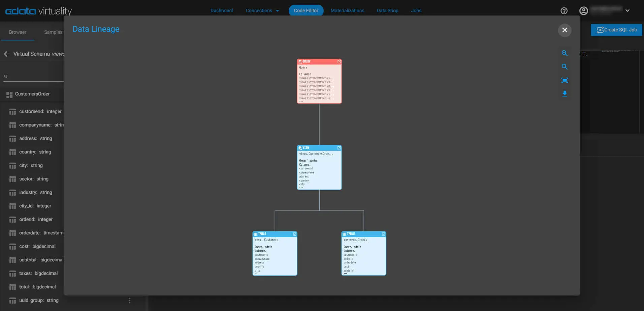Click the Create SQL Job button
Viewport: 644px width, 311px height.
[616, 30]
